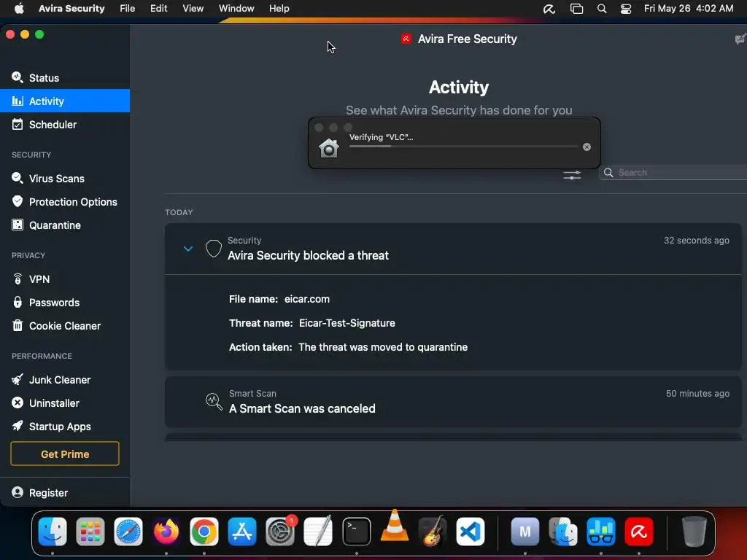The width and height of the screenshot is (747, 560).
Task: Click file name eicar.com text
Action: pyautogui.click(x=307, y=299)
